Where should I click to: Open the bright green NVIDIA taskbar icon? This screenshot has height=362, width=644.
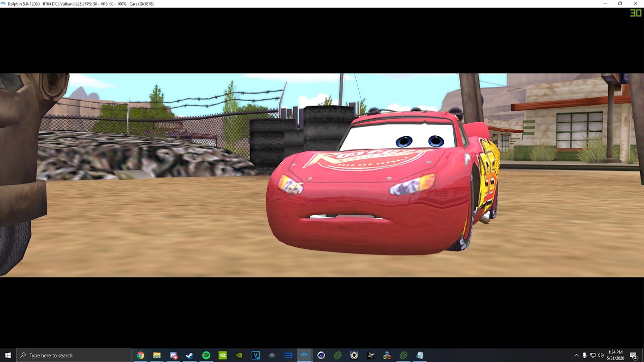[223, 355]
